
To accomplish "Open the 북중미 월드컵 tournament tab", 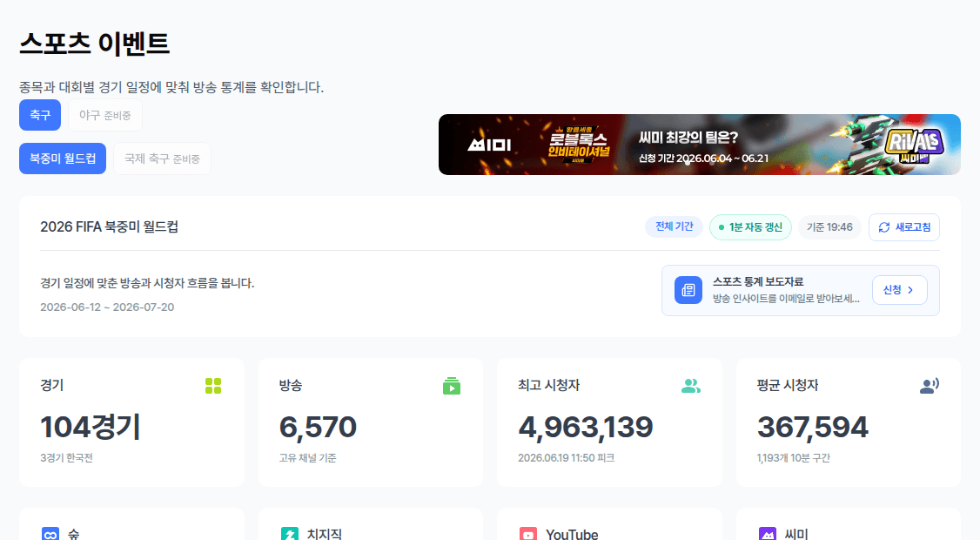I will click(63, 159).
